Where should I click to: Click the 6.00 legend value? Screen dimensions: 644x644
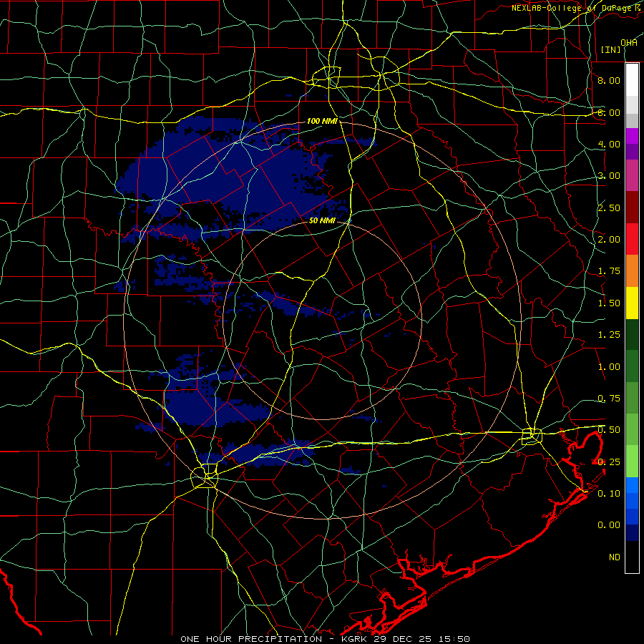[x=609, y=112]
